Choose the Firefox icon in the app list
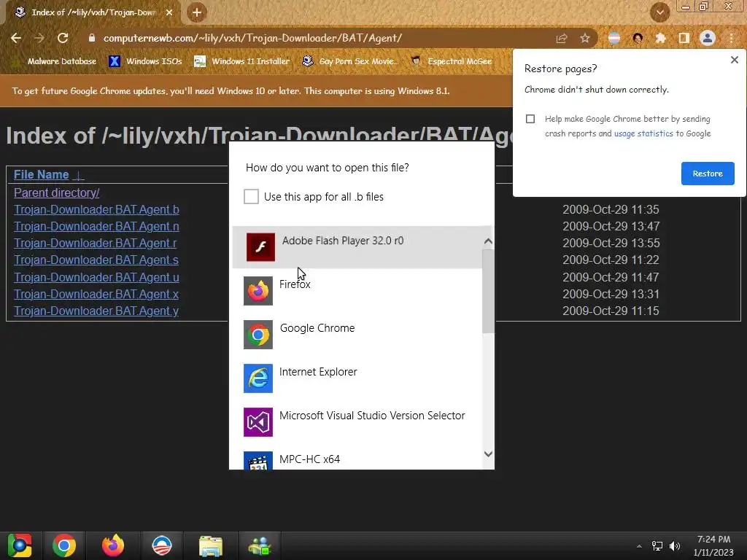This screenshot has height=560, width=747. click(x=258, y=291)
